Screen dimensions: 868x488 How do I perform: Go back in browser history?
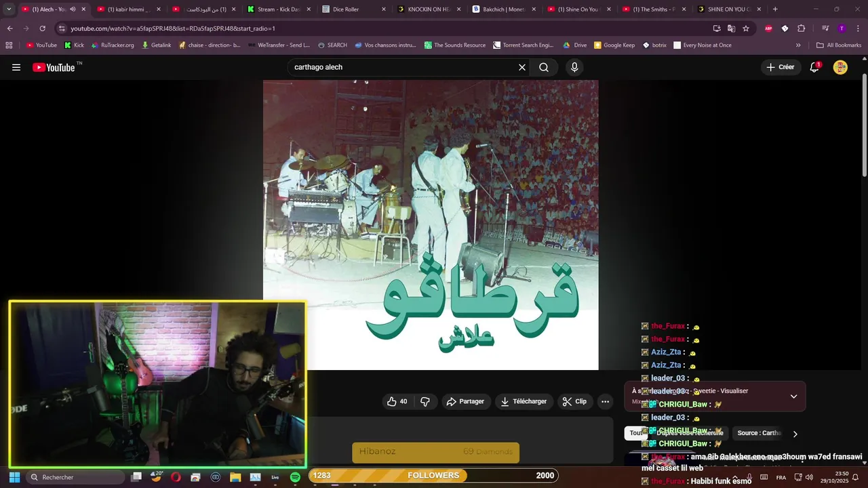[x=9, y=28]
